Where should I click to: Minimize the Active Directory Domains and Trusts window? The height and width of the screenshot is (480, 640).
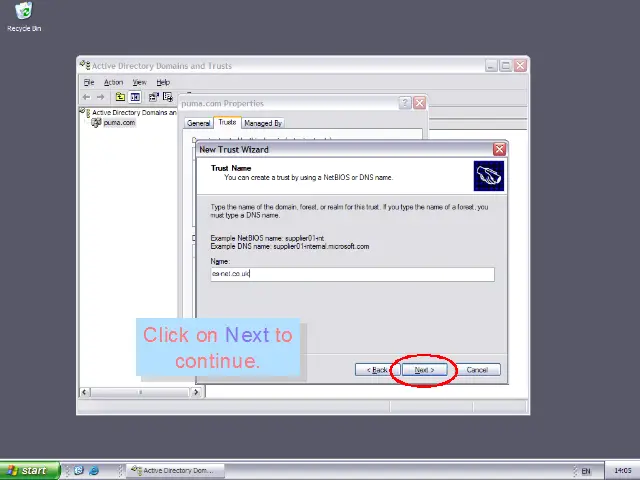point(491,65)
